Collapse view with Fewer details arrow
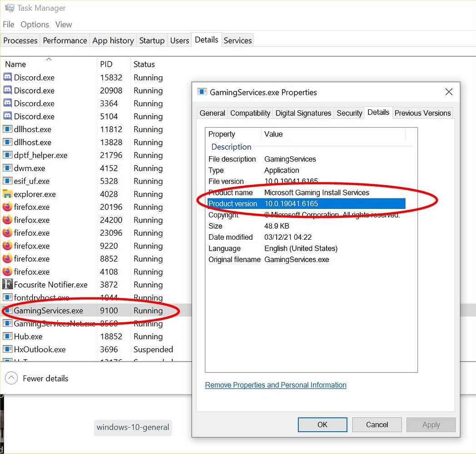Image resolution: width=476 pixels, height=454 pixels. [11, 378]
